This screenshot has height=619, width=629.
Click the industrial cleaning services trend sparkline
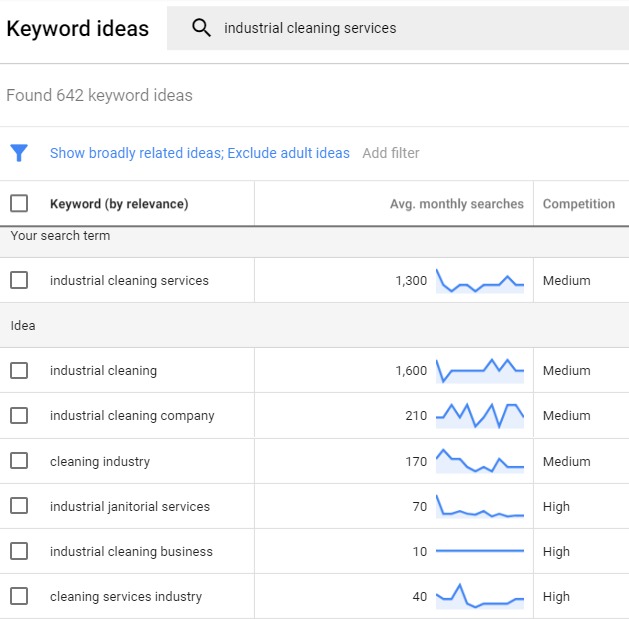[x=480, y=281]
